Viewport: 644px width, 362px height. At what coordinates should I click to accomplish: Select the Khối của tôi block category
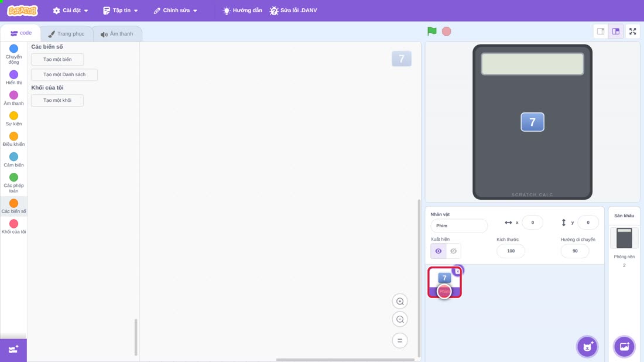tap(13, 227)
